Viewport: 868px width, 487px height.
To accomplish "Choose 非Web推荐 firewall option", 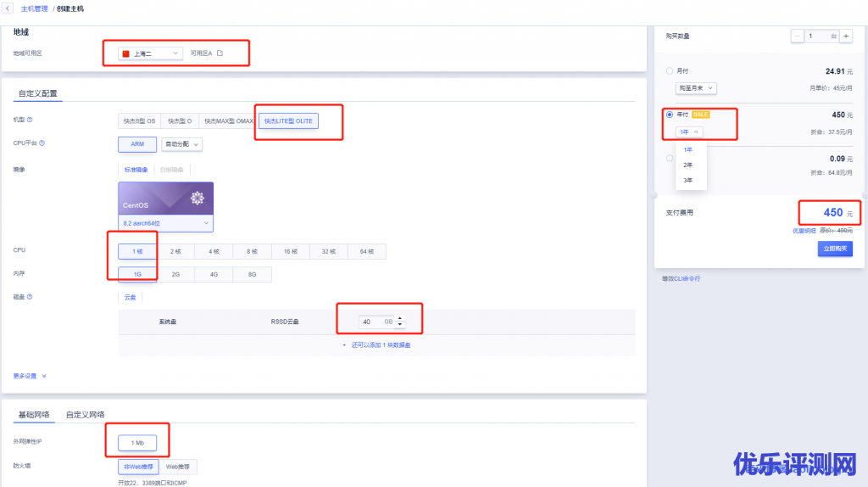I will (x=138, y=467).
